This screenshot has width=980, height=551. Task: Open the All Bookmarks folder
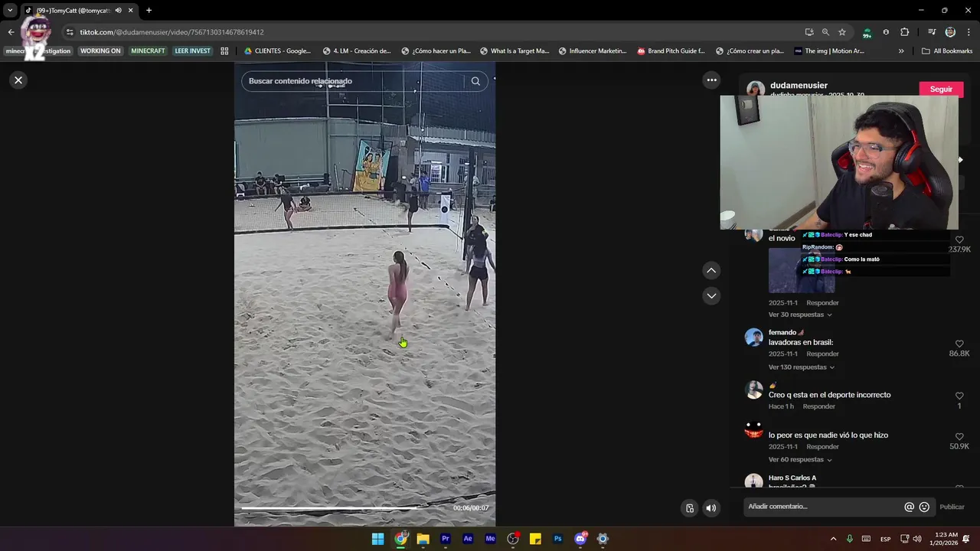[x=947, y=51]
